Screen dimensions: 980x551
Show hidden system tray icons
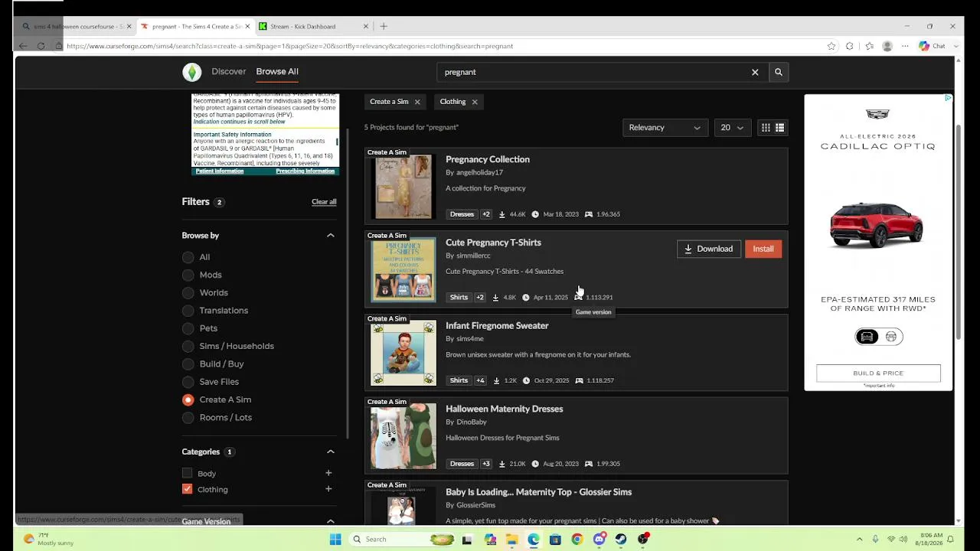pos(859,540)
